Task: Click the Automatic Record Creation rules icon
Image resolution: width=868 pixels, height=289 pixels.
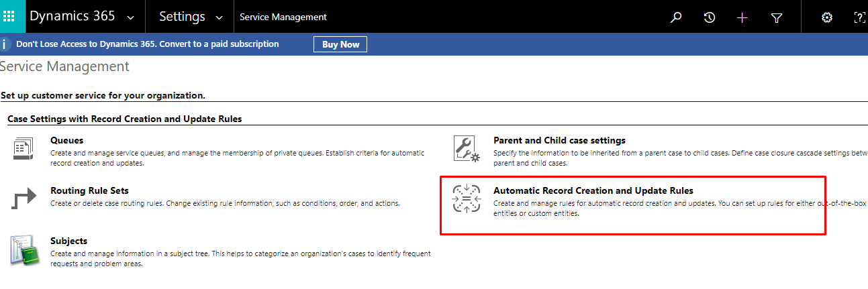Action: coord(467,199)
